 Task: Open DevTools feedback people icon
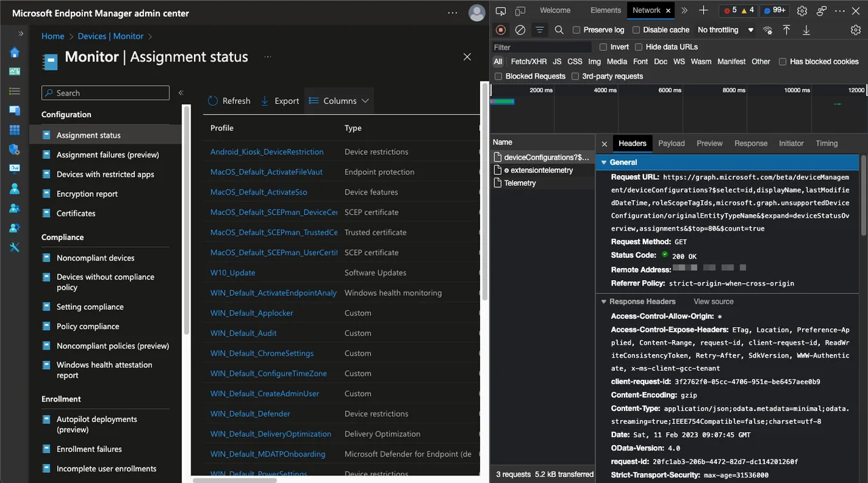pos(821,11)
